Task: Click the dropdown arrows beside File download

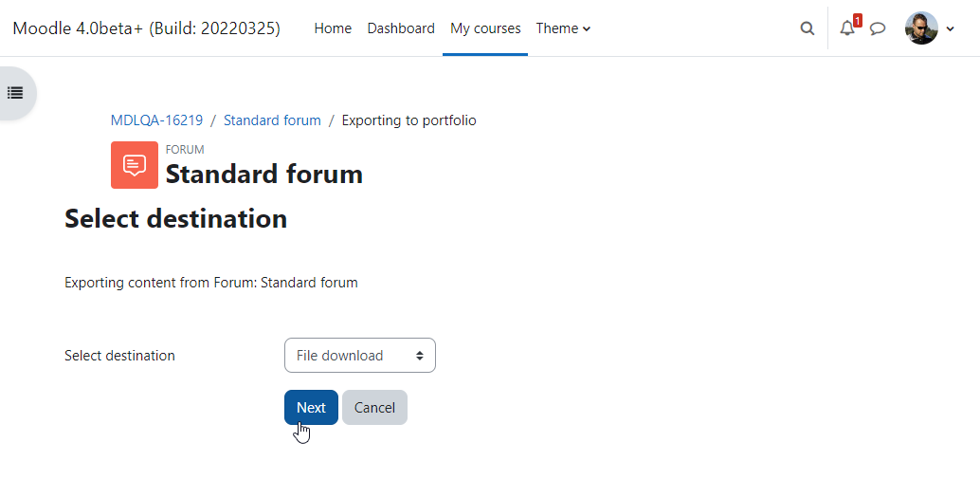Action: click(x=419, y=356)
